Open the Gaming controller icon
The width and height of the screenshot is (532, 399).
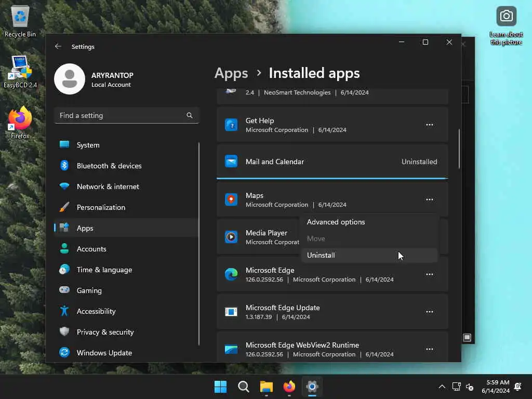point(64,290)
